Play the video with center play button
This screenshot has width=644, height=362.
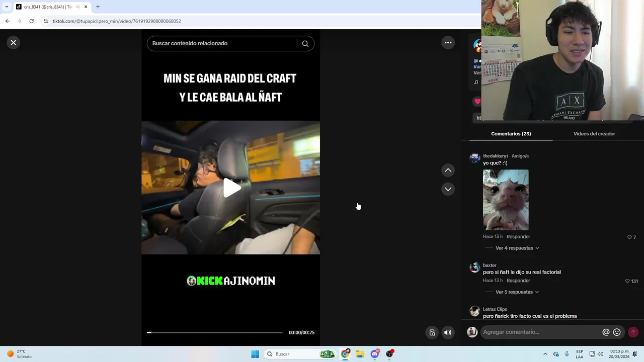click(231, 188)
